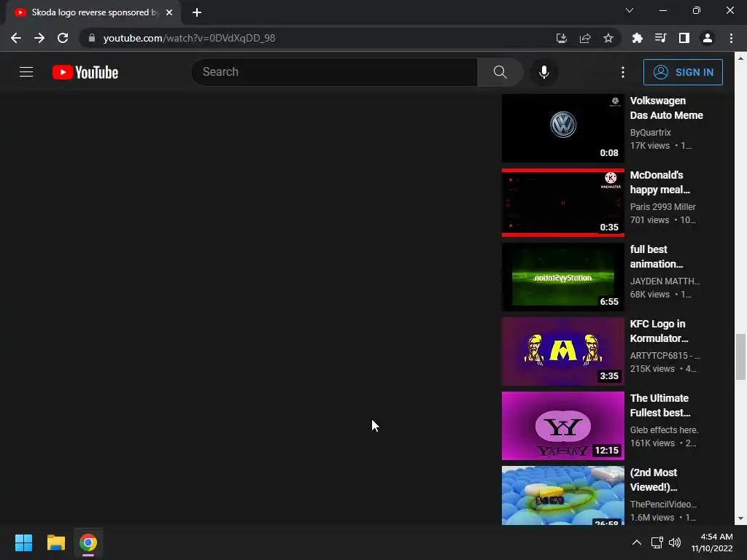Open YouTube settings three-dot menu
Screen dimensions: 747x560
pos(623,72)
